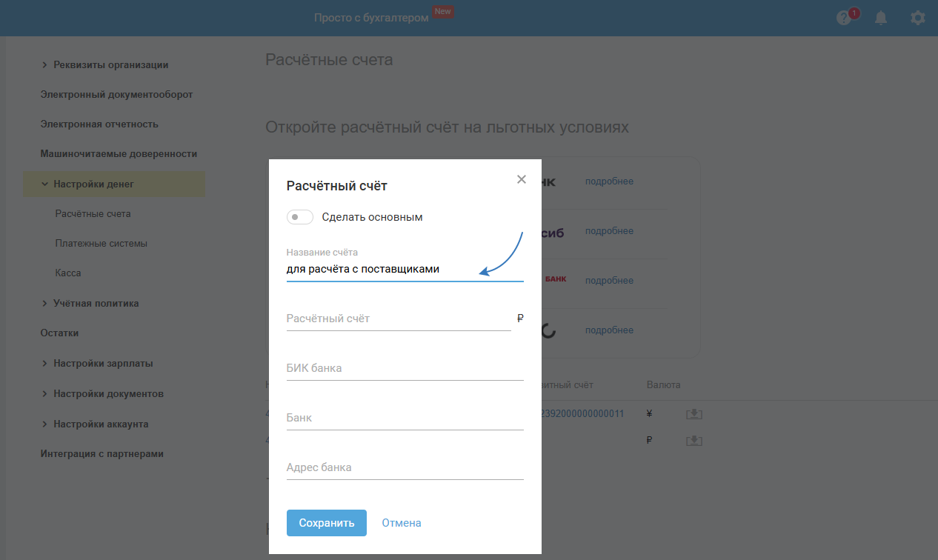Open notifications bell icon
The width and height of the screenshot is (938, 560).
point(881,18)
